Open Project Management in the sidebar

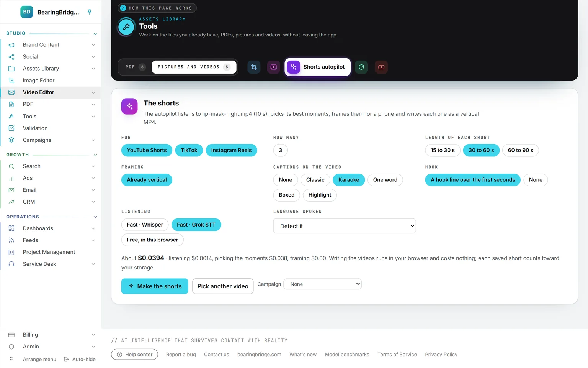pos(51,252)
